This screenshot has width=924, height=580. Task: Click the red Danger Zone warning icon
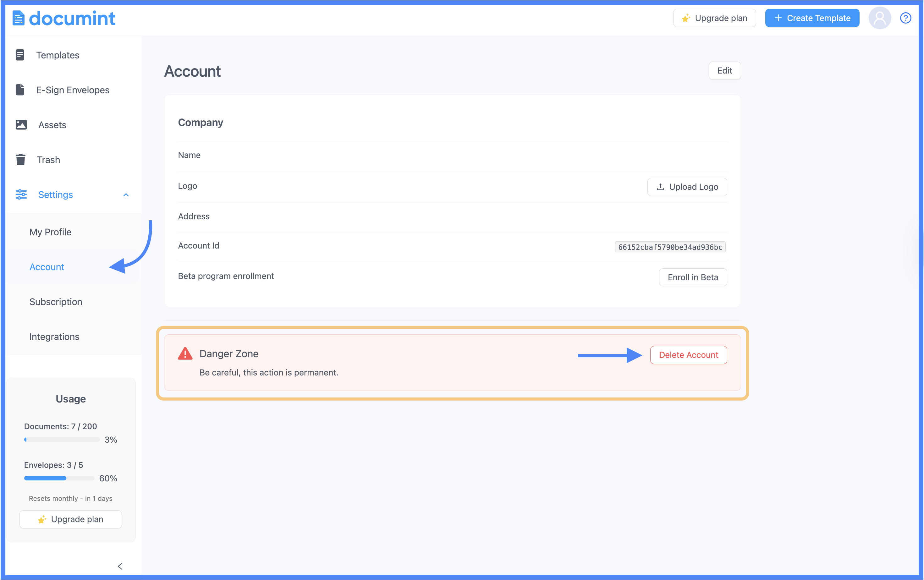(x=185, y=353)
